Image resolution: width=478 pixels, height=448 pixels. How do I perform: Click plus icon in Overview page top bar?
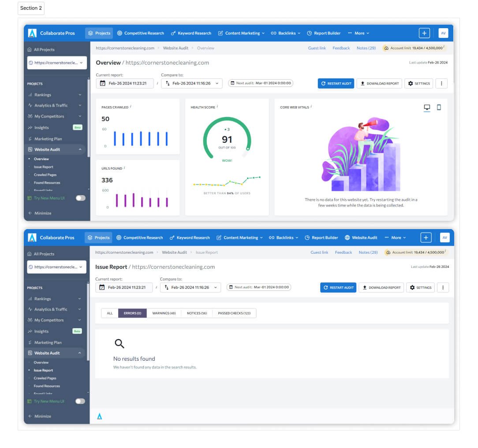pos(424,33)
